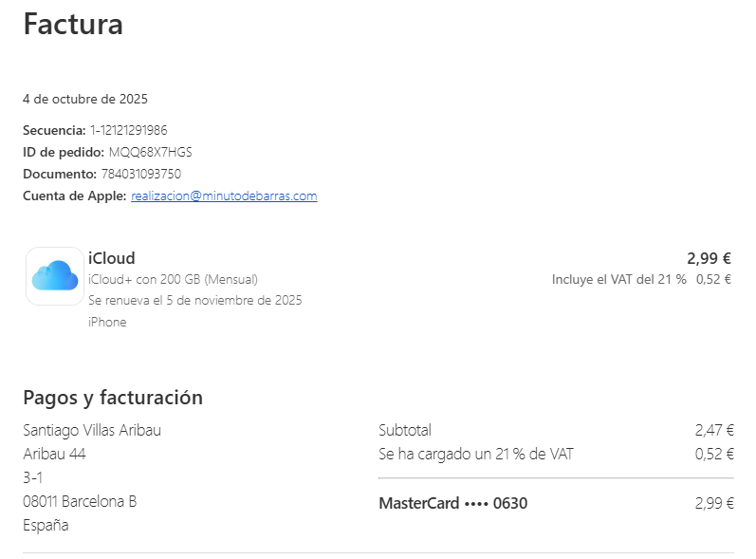Click the iCloud product title

[x=111, y=258]
